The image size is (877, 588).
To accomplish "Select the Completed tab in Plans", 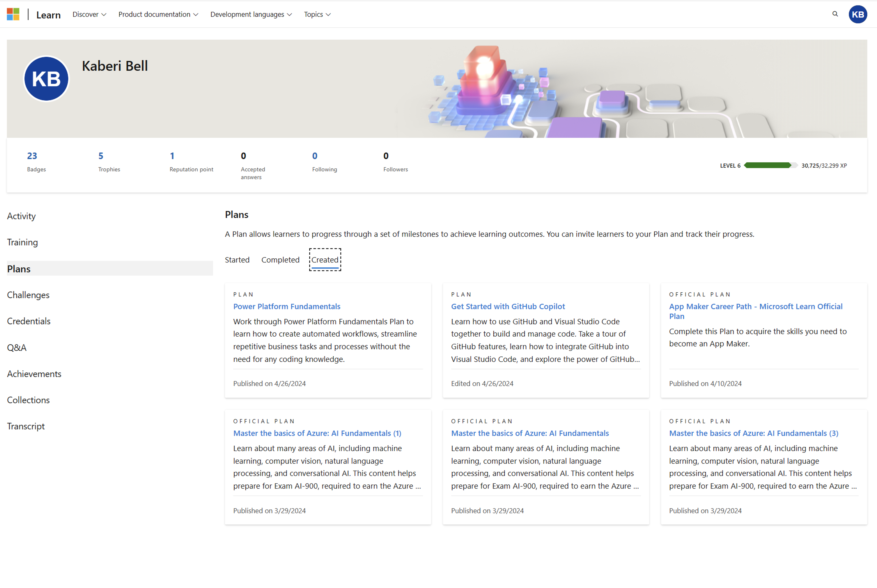I will coord(279,259).
